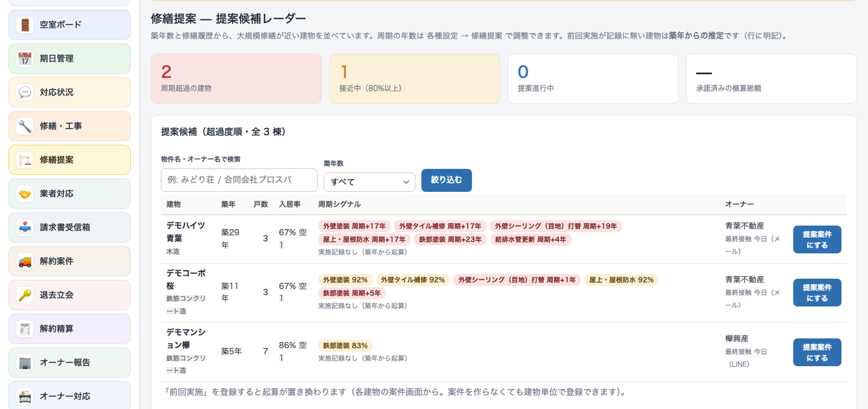Open 請求書受信箱 sidebar entry
Viewport: 868px width, 409px height.
(x=69, y=227)
